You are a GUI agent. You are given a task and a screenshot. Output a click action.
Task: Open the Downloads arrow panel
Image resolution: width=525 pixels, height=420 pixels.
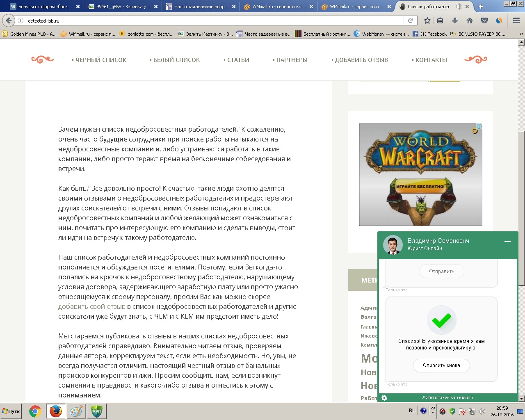[454, 21]
